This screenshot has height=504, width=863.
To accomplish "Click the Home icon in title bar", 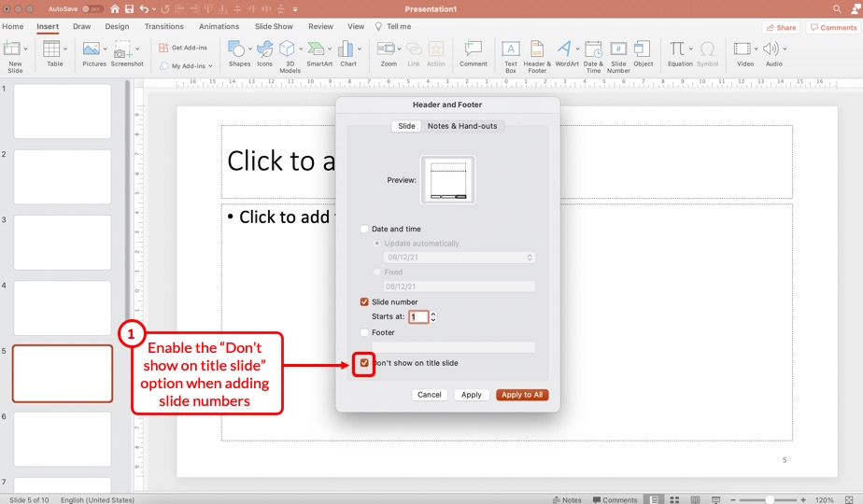I will [x=115, y=8].
